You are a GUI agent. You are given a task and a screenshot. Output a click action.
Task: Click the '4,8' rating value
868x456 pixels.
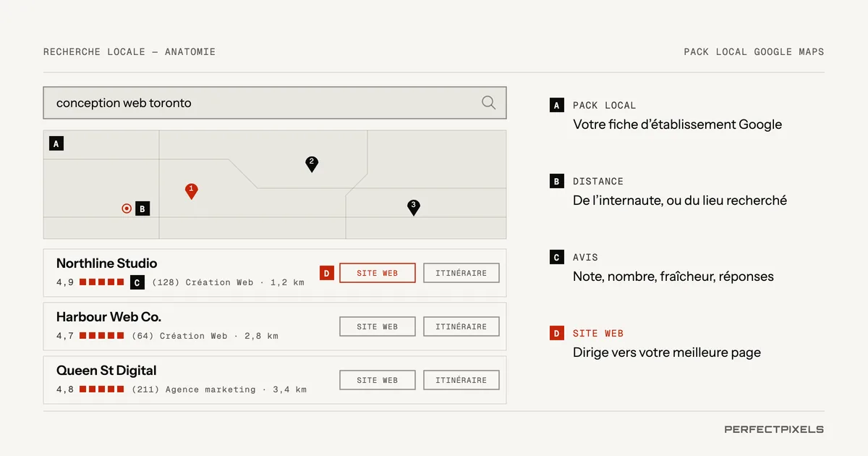65,389
